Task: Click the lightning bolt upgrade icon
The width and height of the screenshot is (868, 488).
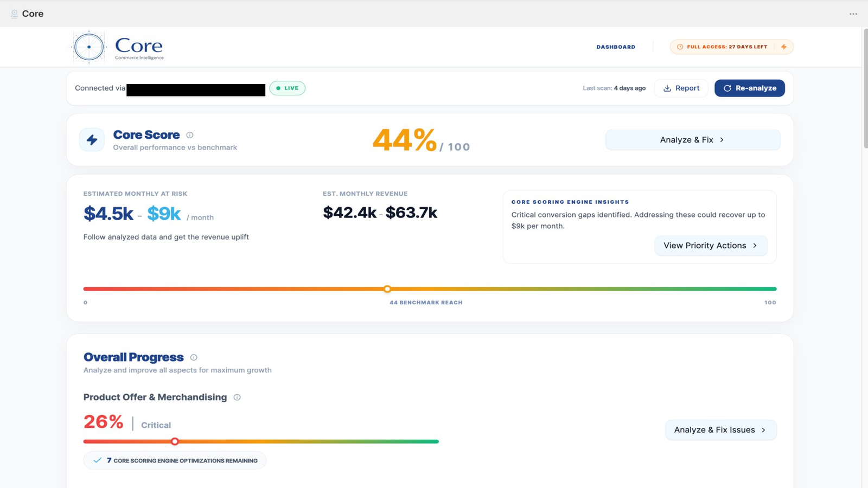Action: [x=784, y=47]
